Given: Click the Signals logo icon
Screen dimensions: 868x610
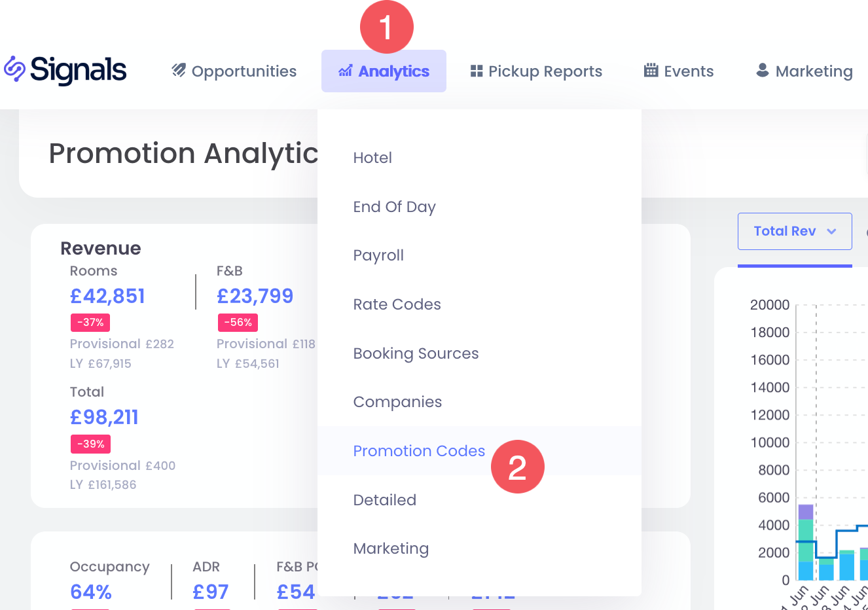Looking at the screenshot, I should pos(14,69).
